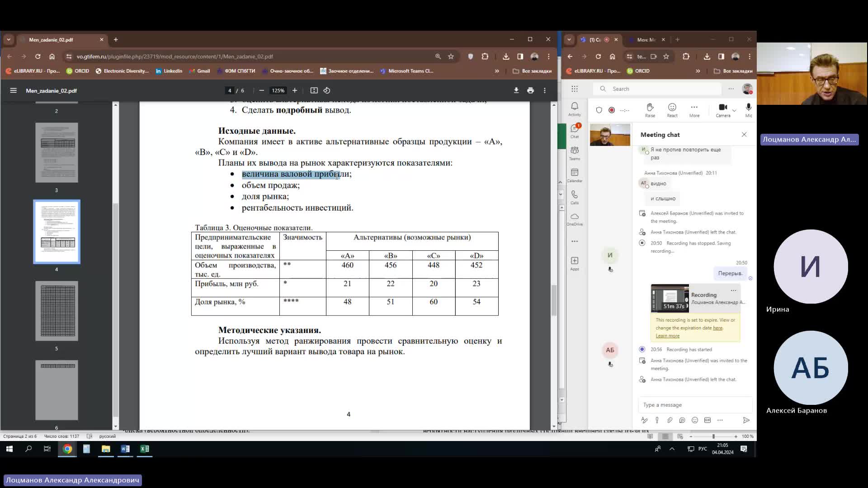
Task: Click the Type a message field
Action: 695,405
